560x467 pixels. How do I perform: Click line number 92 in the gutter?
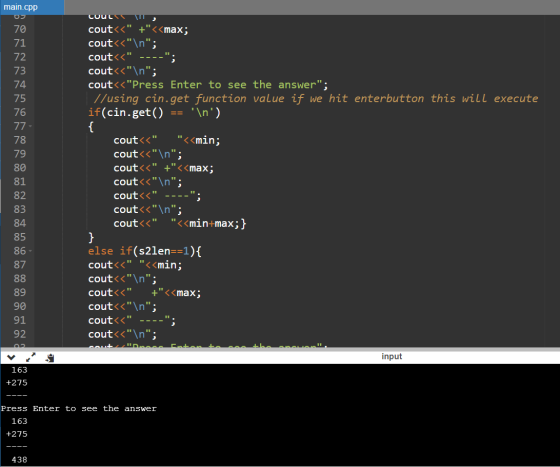20,334
